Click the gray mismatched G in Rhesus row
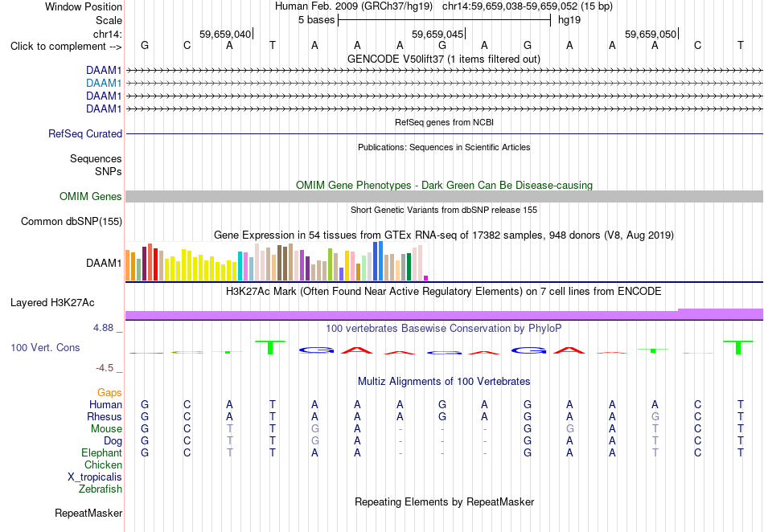 tap(655, 416)
